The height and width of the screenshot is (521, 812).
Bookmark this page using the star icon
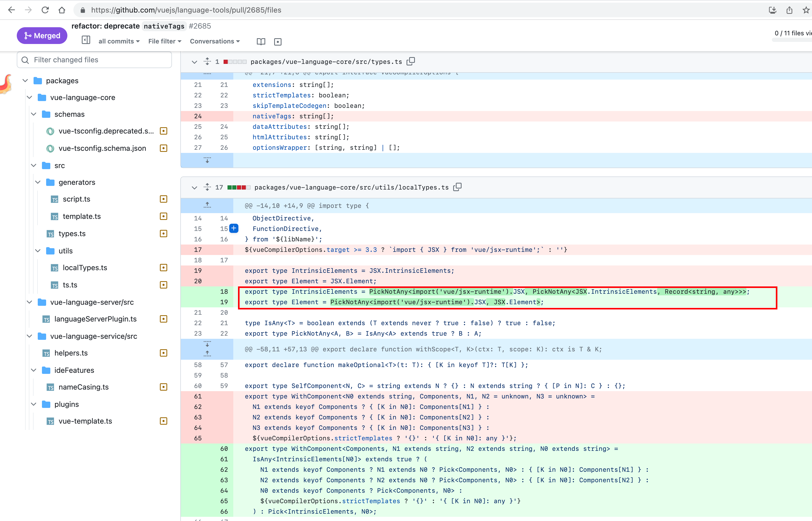[806, 10]
